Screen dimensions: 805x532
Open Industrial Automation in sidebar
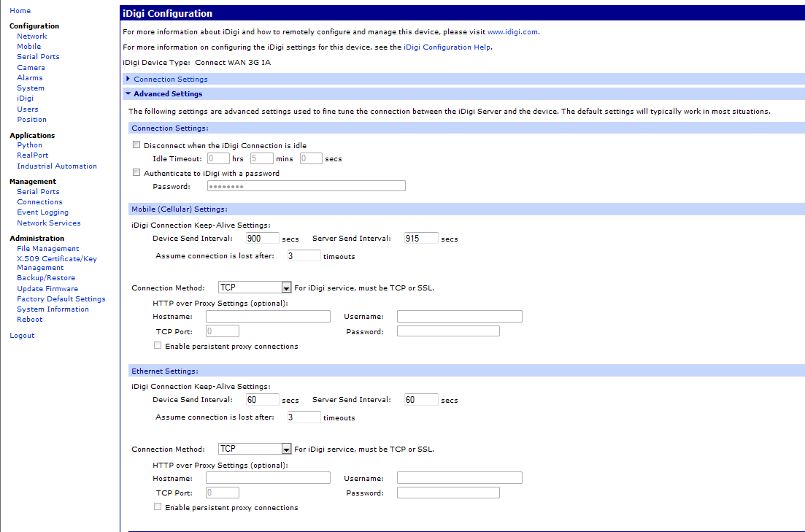pyautogui.click(x=56, y=166)
